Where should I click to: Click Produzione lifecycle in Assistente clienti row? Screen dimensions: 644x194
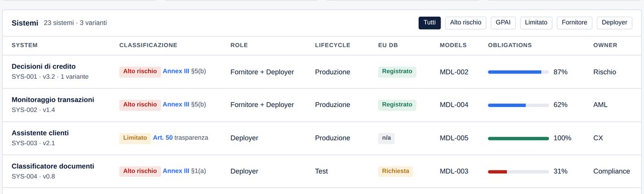coord(333,138)
